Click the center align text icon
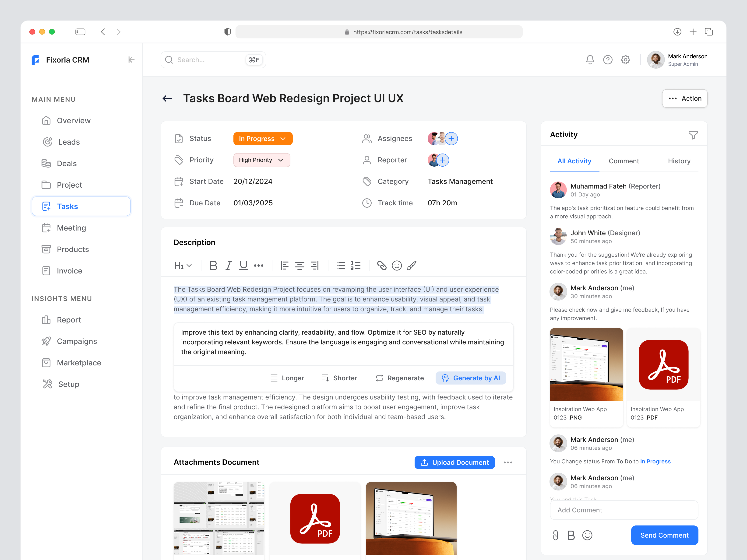Image resolution: width=747 pixels, height=560 pixels. click(x=300, y=265)
